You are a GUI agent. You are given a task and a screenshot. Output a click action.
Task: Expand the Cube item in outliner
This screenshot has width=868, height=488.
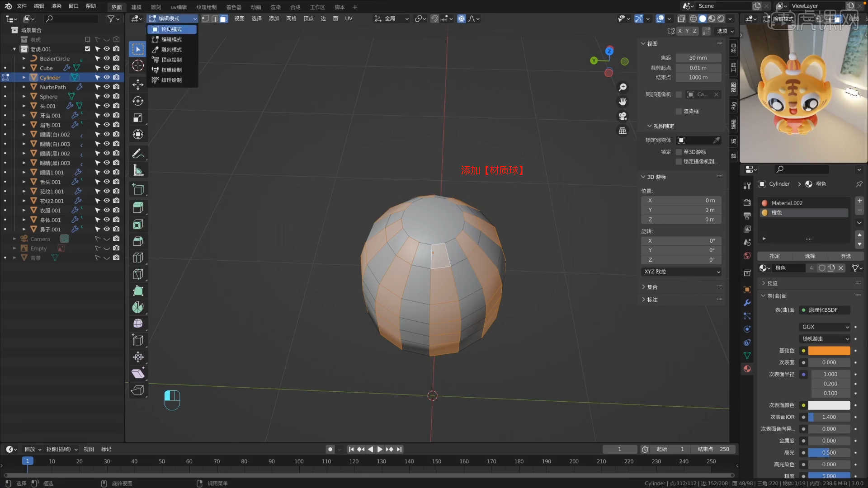pyautogui.click(x=24, y=68)
